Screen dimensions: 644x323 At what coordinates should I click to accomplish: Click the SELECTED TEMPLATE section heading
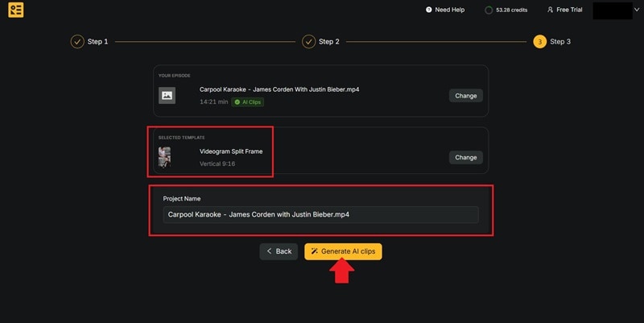click(182, 137)
